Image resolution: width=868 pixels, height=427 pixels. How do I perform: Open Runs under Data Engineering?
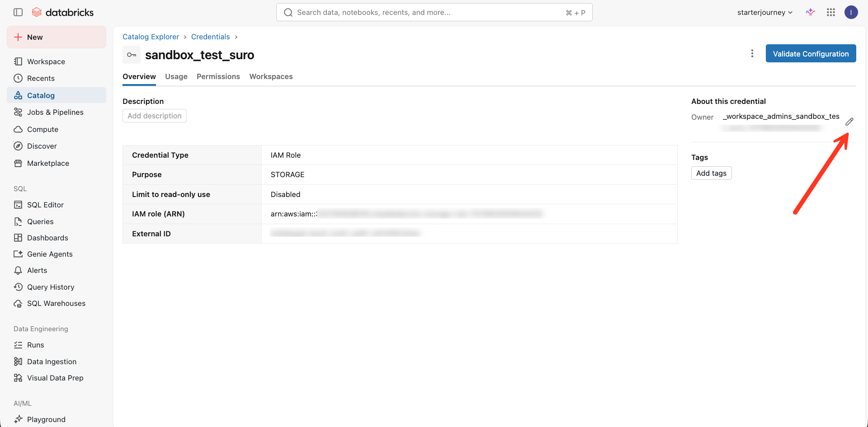[x=57, y=345]
